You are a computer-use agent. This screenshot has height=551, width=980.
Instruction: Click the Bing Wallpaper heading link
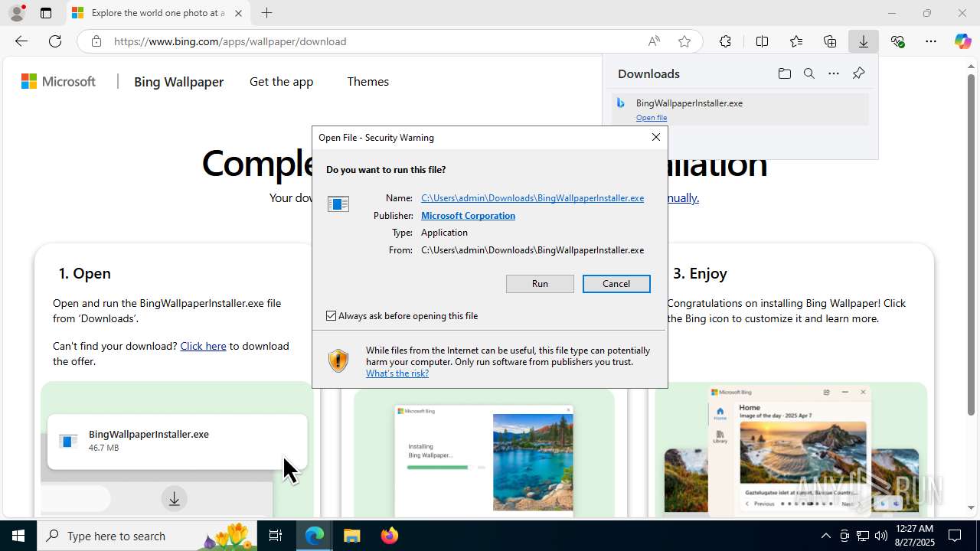pos(178,81)
